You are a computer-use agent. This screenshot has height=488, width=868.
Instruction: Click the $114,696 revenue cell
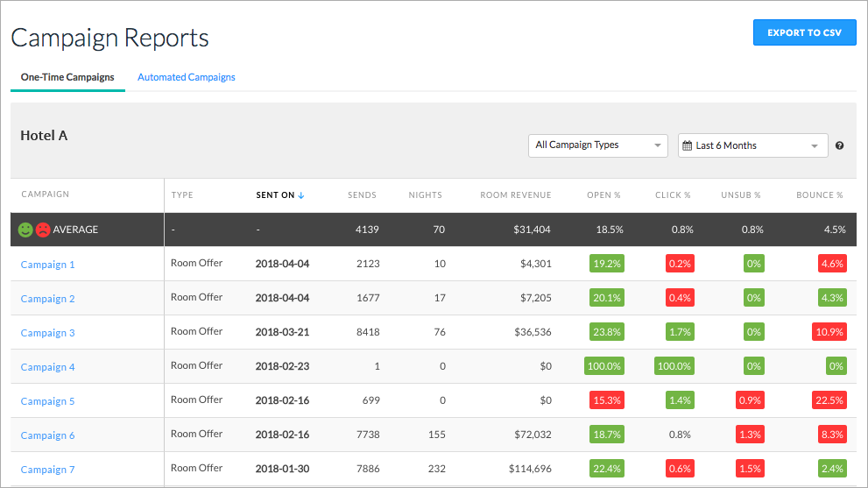tap(530, 469)
